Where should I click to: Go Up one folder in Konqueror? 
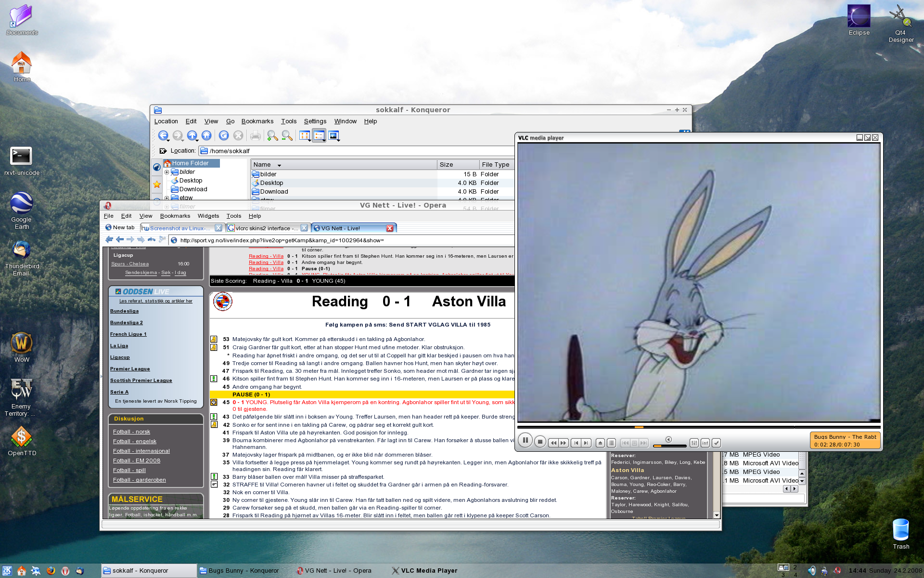[x=192, y=135]
